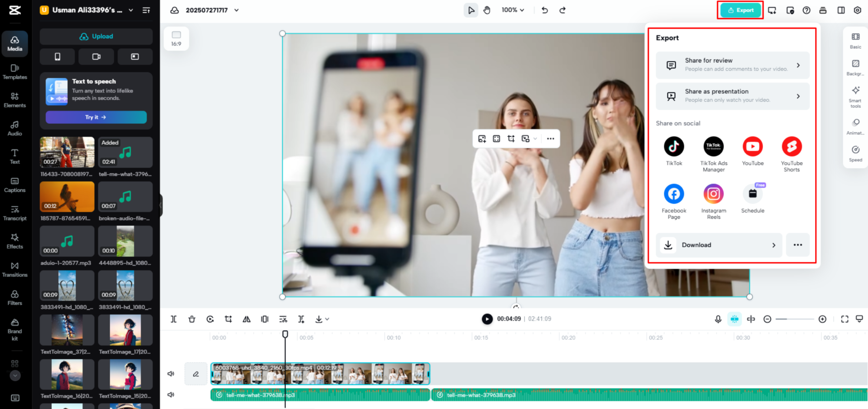Click the Try it button
868x409 pixels.
point(96,117)
